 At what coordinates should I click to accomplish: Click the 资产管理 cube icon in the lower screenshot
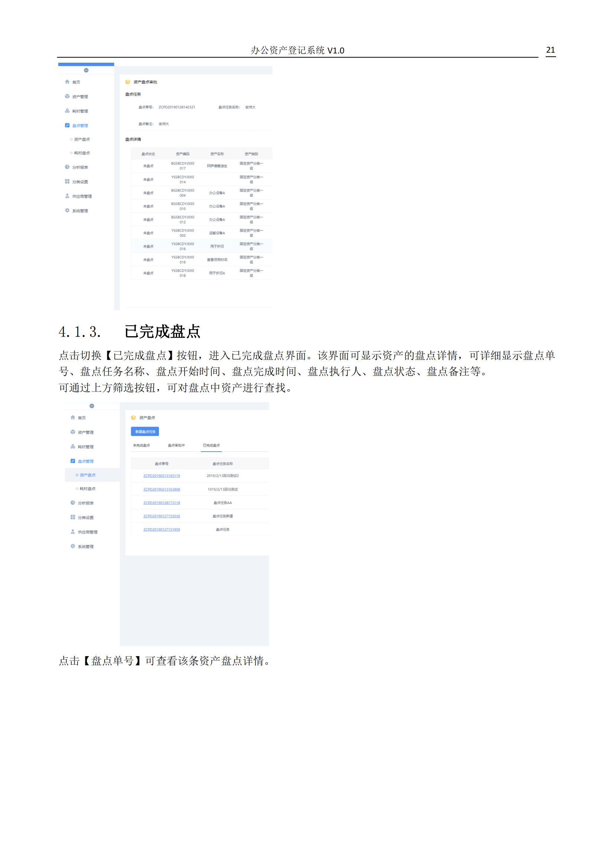point(73,432)
